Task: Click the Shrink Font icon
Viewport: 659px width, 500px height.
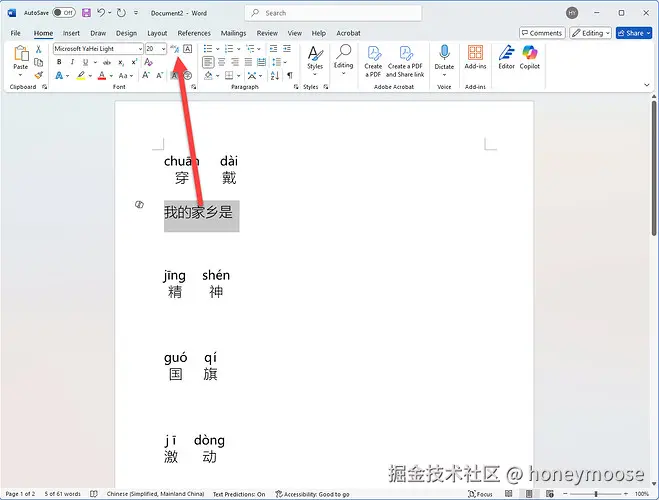Action: tap(159, 76)
